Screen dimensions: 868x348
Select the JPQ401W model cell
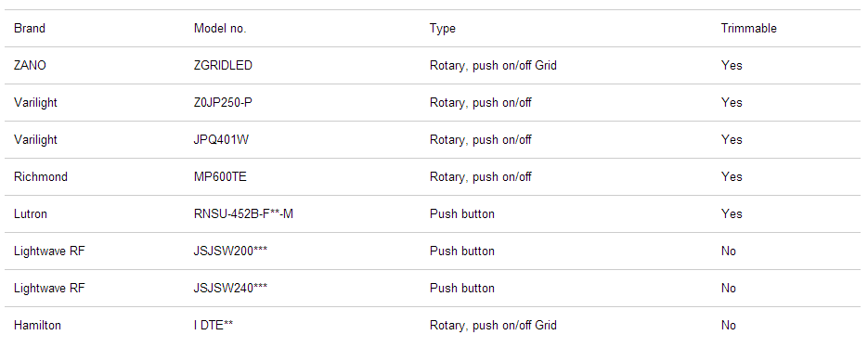click(x=221, y=139)
